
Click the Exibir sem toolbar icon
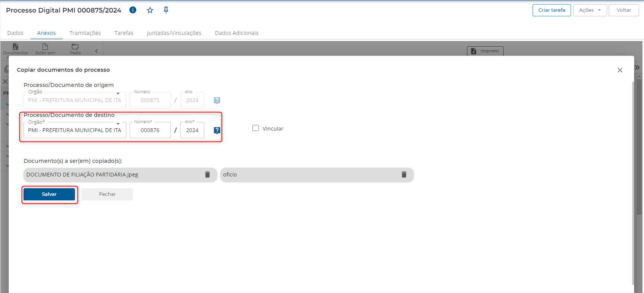[x=45, y=47]
